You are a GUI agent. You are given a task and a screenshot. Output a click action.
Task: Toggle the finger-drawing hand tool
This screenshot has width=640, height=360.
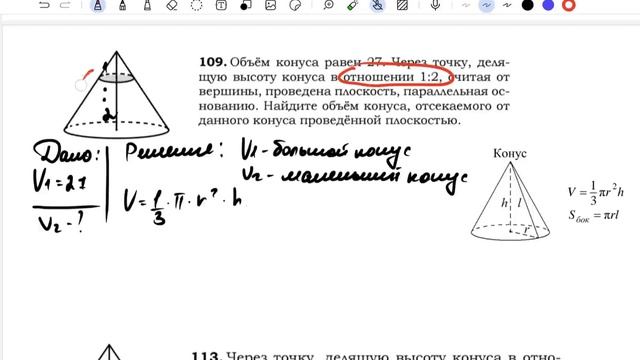click(x=378, y=5)
